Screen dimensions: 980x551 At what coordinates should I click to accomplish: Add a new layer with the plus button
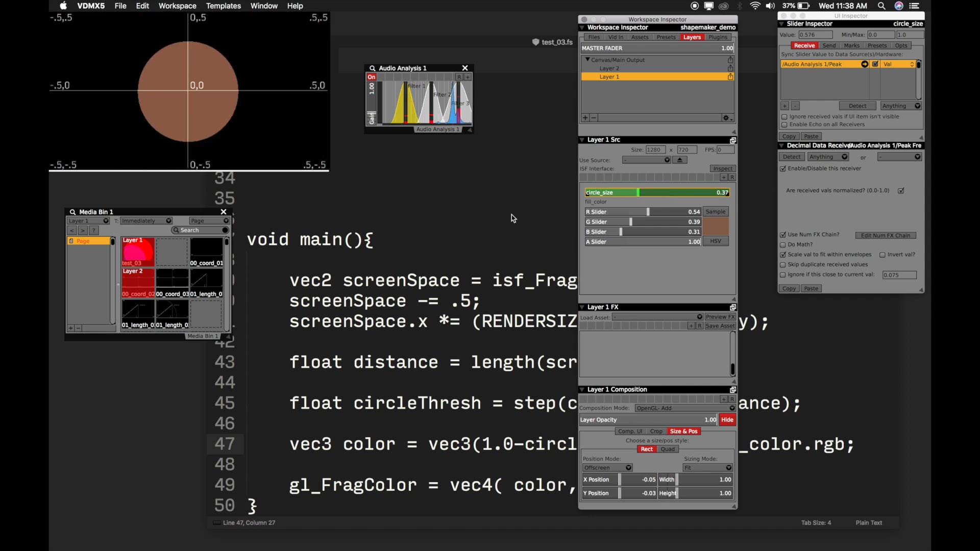click(x=585, y=118)
